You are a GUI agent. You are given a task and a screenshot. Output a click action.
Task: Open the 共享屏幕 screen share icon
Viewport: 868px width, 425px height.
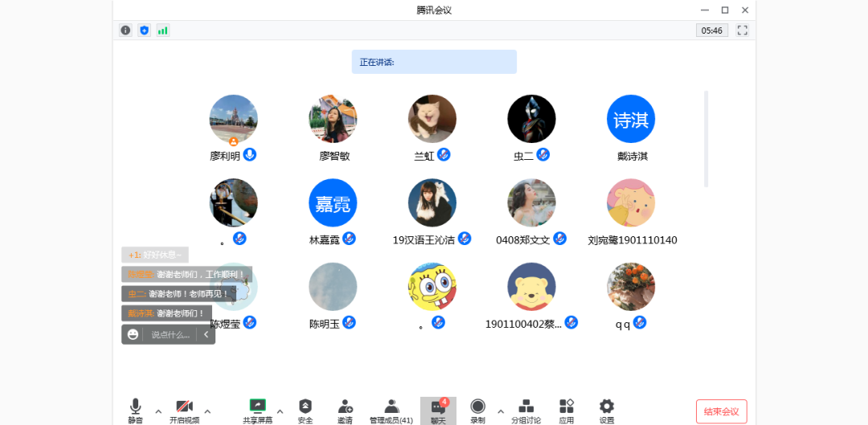pos(257,410)
